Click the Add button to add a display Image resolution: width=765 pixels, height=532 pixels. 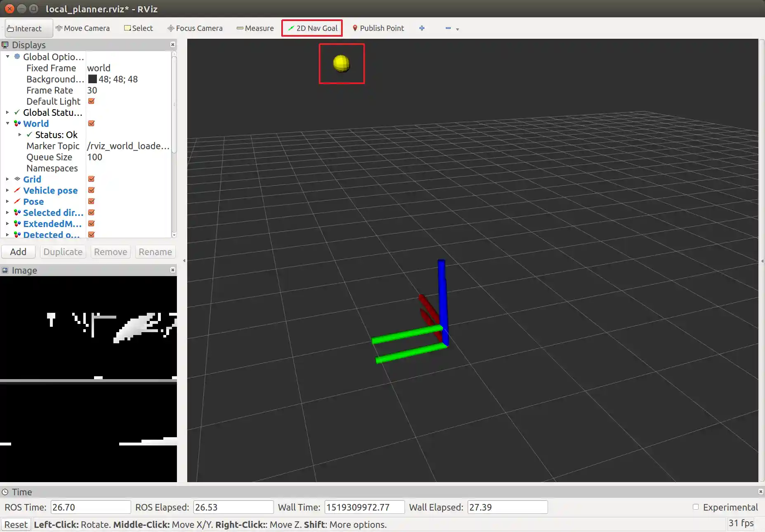[x=18, y=251]
